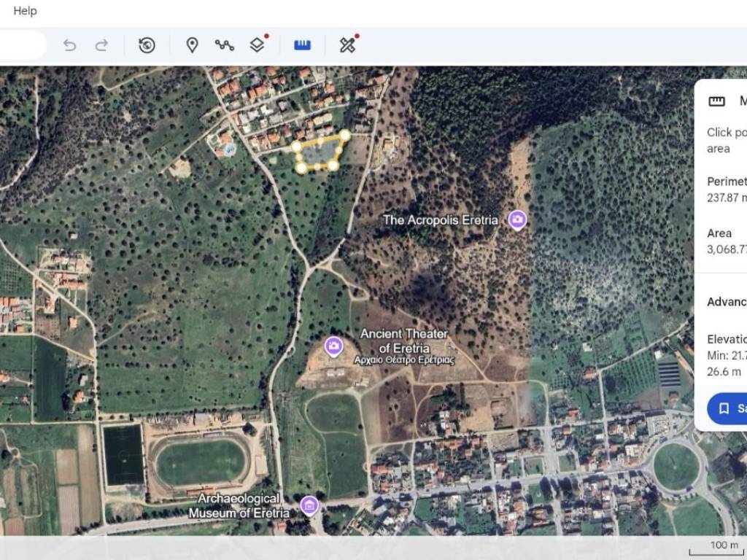
Task: Select the Add placemark pin tool
Action: (192, 45)
